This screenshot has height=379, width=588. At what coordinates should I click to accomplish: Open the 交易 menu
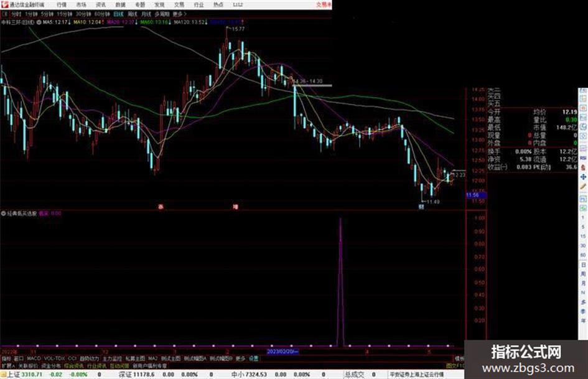pos(179,5)
